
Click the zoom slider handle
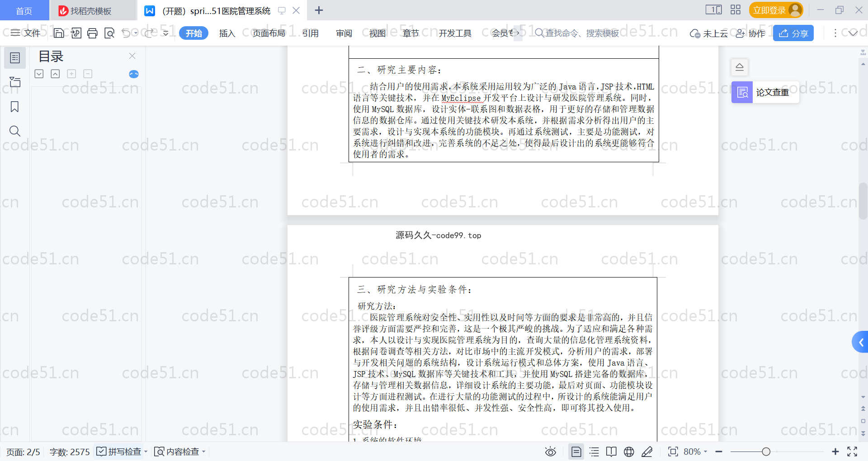(x=766, y=452)
